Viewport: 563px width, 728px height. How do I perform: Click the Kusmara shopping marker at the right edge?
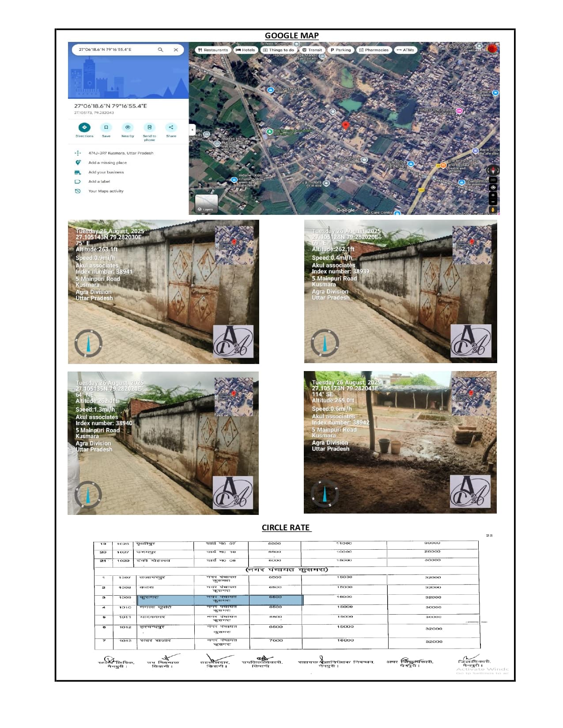pos(495,93)
